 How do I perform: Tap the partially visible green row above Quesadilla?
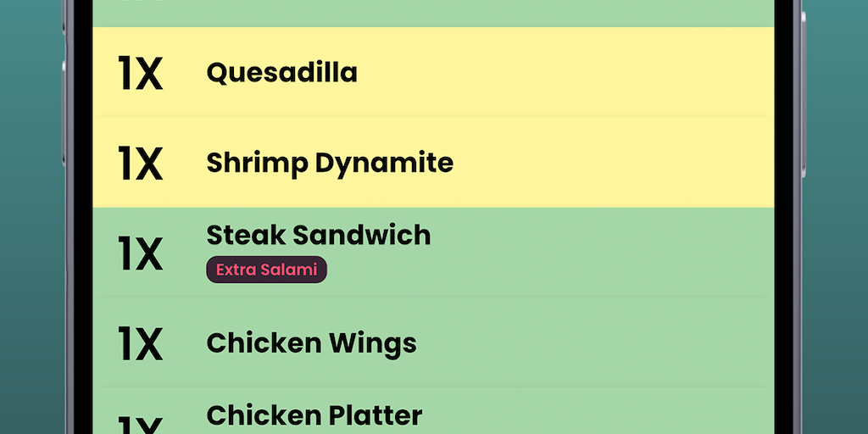click(432, 12)
